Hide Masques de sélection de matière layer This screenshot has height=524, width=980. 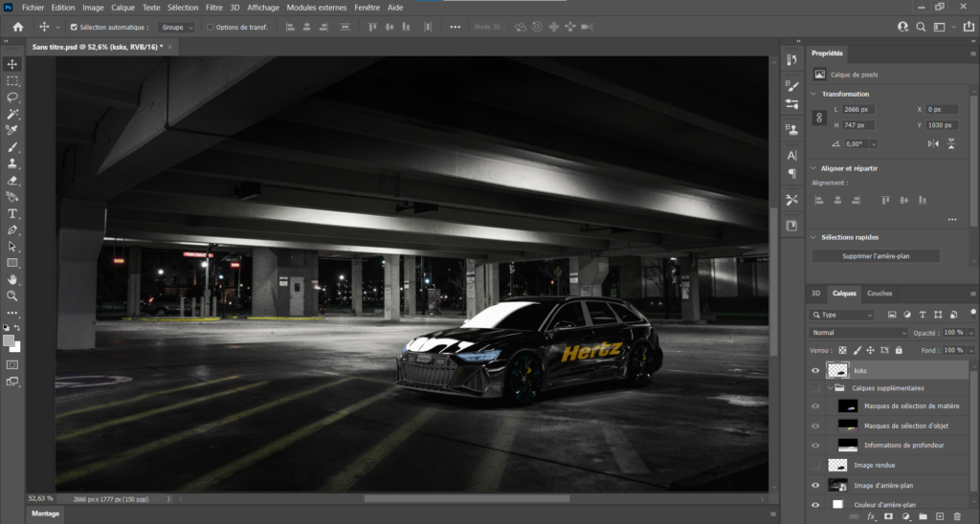tap(815, 406)
